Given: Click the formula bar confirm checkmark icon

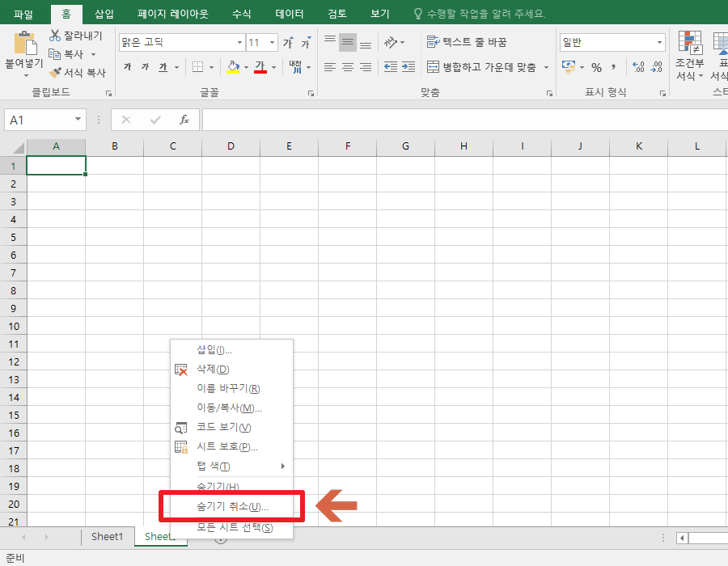Looking at the screenshot, I should (155, 120).
